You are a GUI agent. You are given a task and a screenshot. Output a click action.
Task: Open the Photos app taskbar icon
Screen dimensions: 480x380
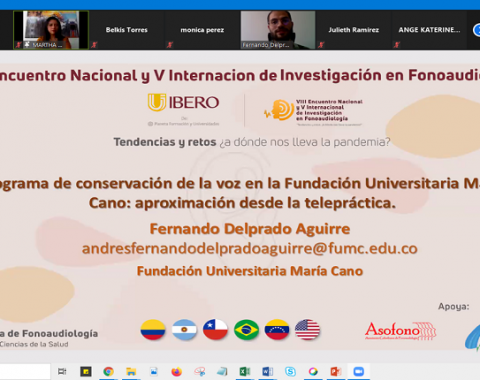[x=154, y=371]
